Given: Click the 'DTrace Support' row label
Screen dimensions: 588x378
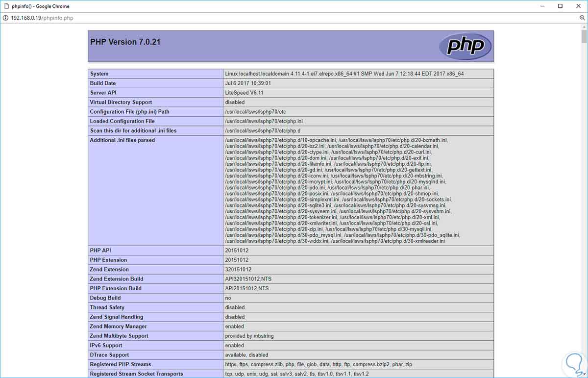Looking at the screenshot, I should pos(109,355).
